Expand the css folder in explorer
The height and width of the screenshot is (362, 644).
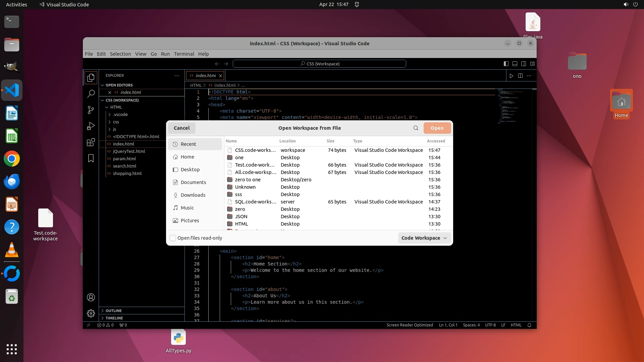[116, 122]
